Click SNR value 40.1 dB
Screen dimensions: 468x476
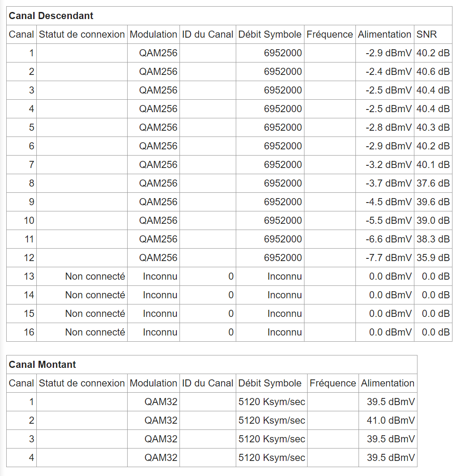[x=433, y=164]
